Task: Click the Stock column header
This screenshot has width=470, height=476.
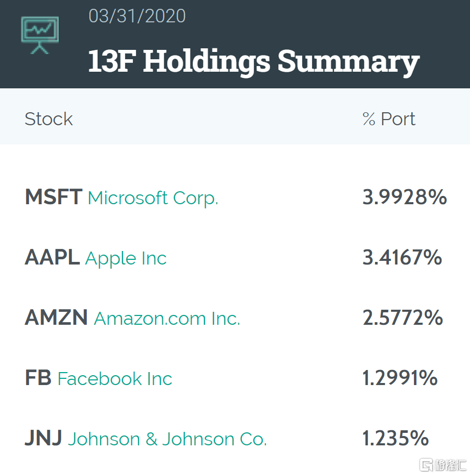Action: 49,119
